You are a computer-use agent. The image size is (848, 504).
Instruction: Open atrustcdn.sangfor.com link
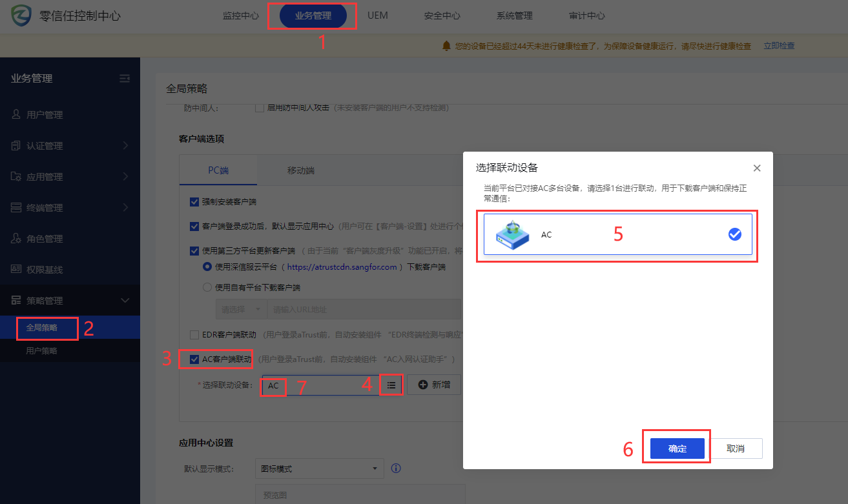pyautogui.click(x=342, y=267)
